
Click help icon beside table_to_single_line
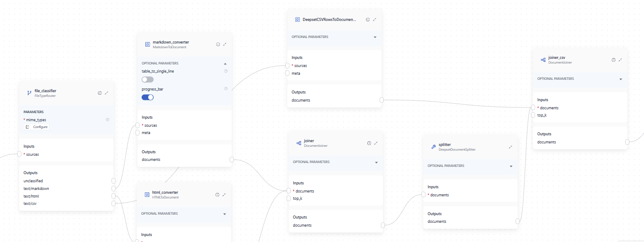[225, 71]
